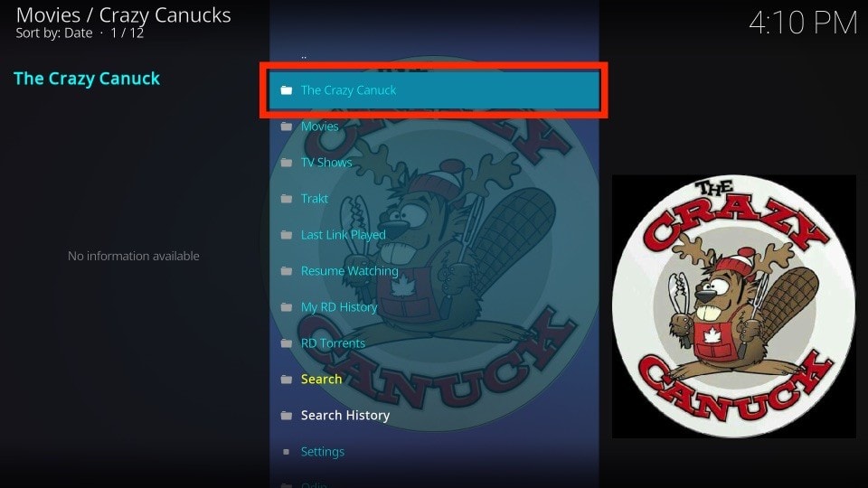Click the folder icon beside Resume Watching
This screenshot has height=488, width=868.
point(287,271)
